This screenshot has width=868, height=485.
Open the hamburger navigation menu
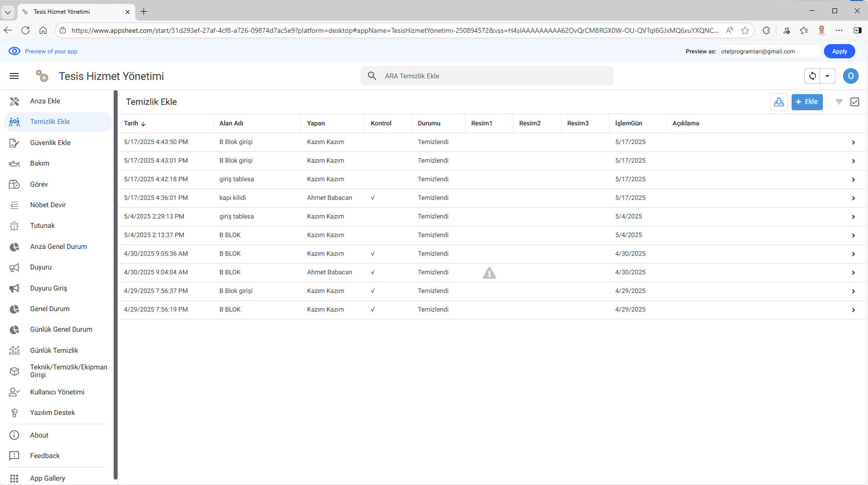[x=14, y=76]
